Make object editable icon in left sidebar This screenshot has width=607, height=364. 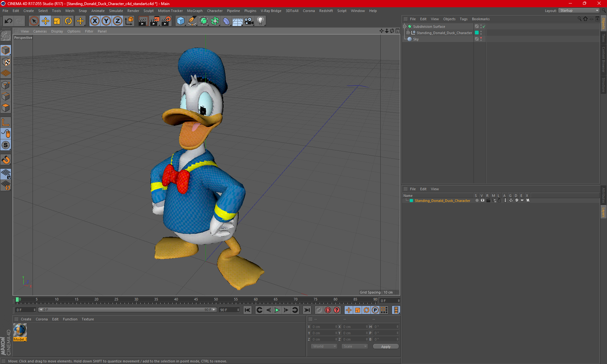6,36
